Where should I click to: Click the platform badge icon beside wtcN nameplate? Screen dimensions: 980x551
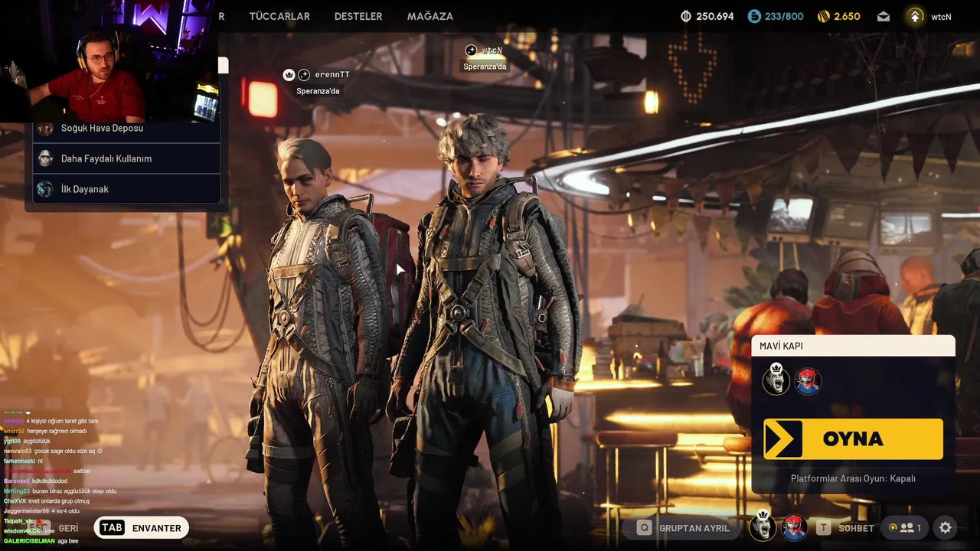[x=471, y=51]
